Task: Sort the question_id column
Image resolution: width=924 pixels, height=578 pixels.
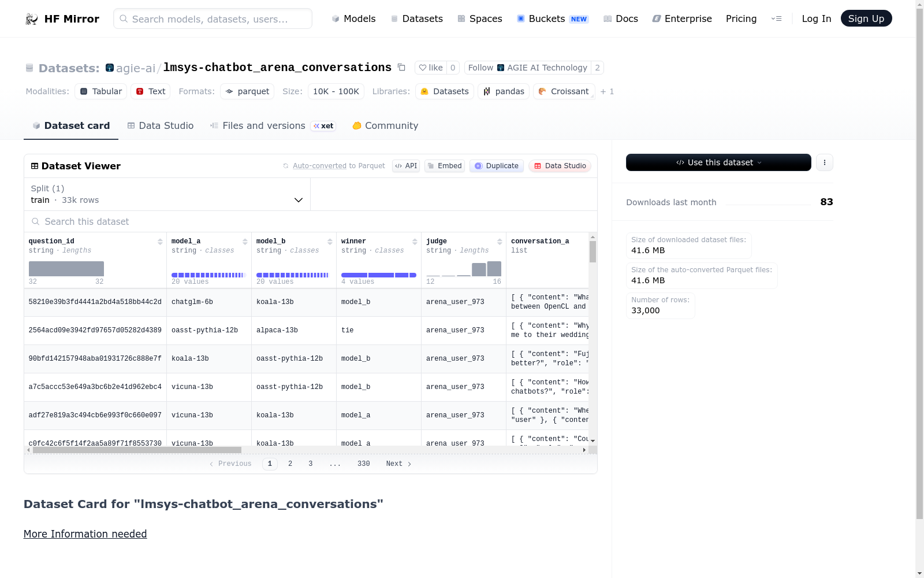Action: (160, 242)
